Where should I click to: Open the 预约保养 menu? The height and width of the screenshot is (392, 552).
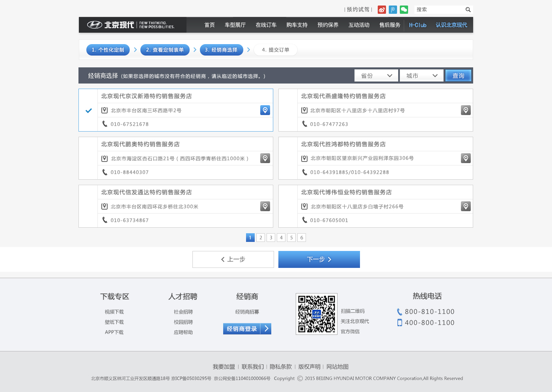coord(328,25)
